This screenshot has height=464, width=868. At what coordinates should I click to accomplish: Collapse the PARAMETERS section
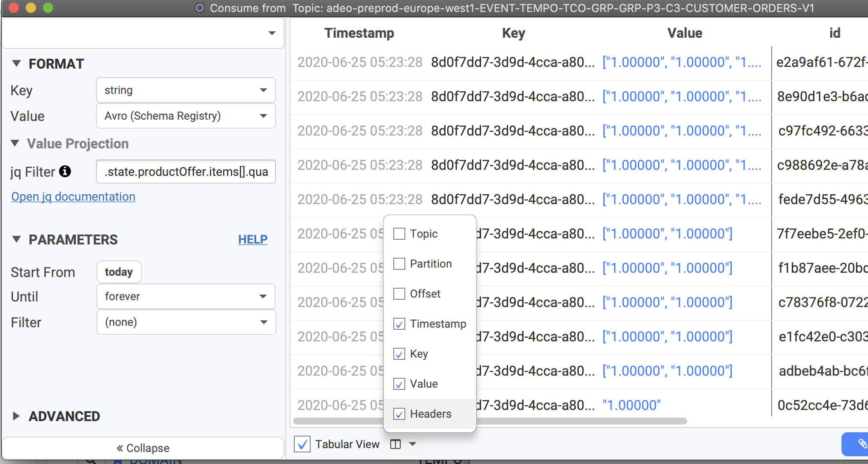click(x=16, y=239)
